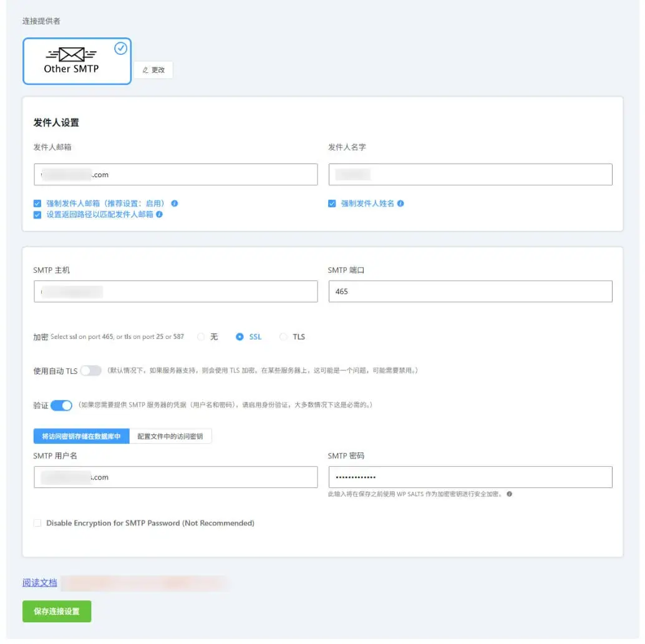Toggle the 使用自动 TLS switch
This screenshot has width=645, height=644.
[91, 371]
